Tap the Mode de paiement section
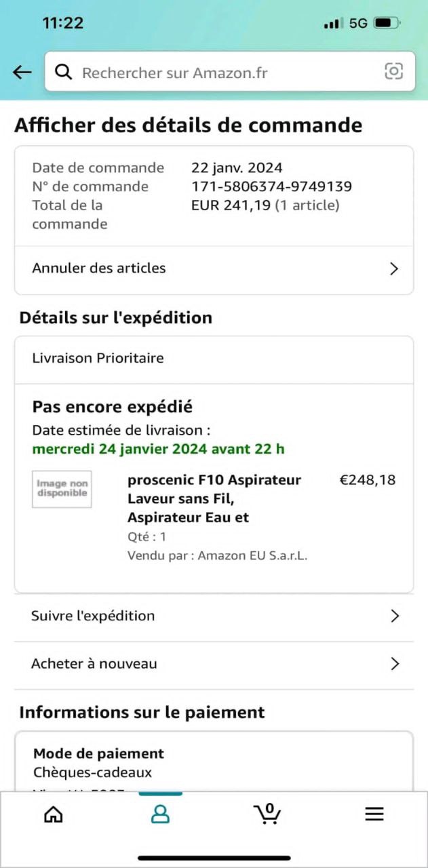 click(x=98, y=753)
